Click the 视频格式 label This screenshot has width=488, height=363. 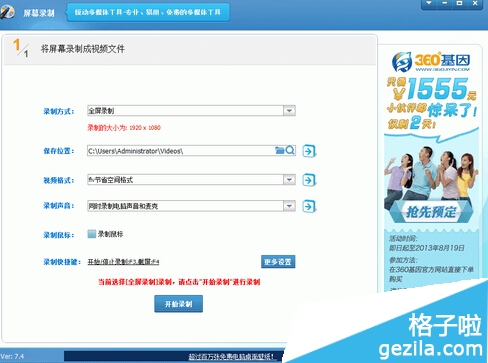59,180
